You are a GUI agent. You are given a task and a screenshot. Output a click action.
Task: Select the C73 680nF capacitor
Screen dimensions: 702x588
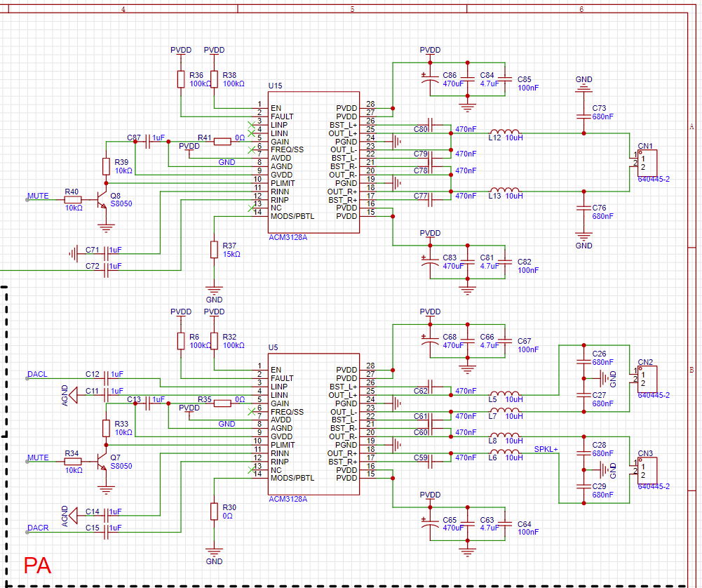[x=583, y=116]
